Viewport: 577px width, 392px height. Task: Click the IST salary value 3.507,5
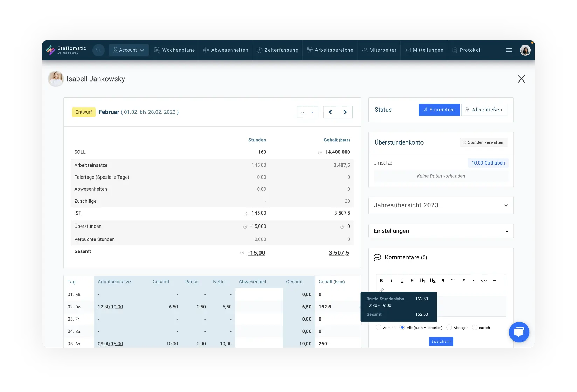[x=342, y=213]
